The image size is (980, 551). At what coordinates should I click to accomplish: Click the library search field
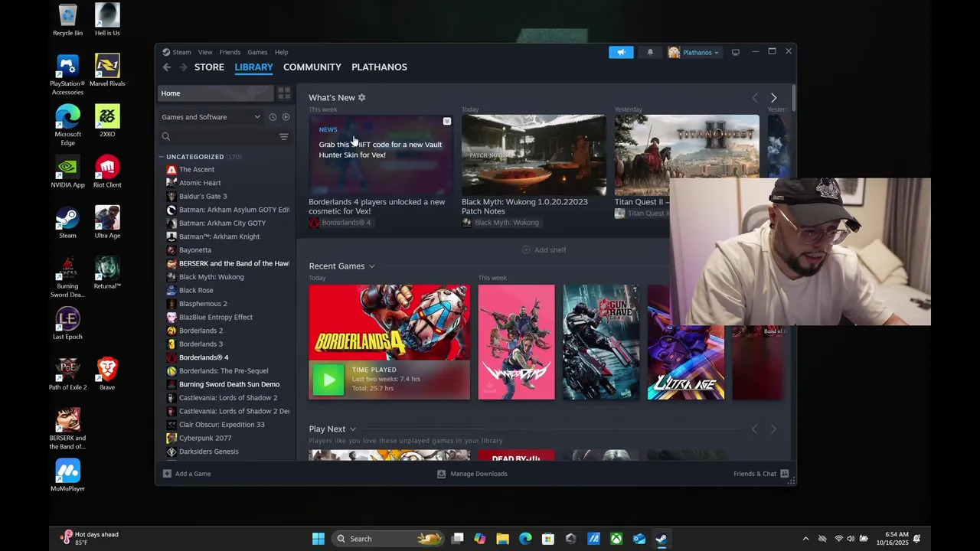[x=218, y=137]
